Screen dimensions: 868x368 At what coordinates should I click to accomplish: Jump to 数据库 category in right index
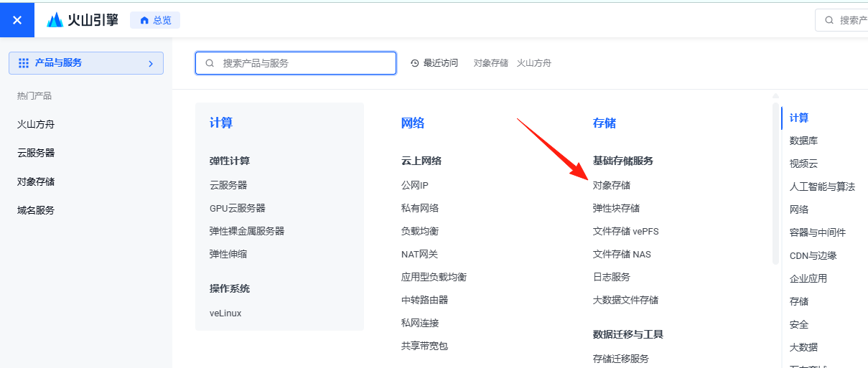point(803,141)
